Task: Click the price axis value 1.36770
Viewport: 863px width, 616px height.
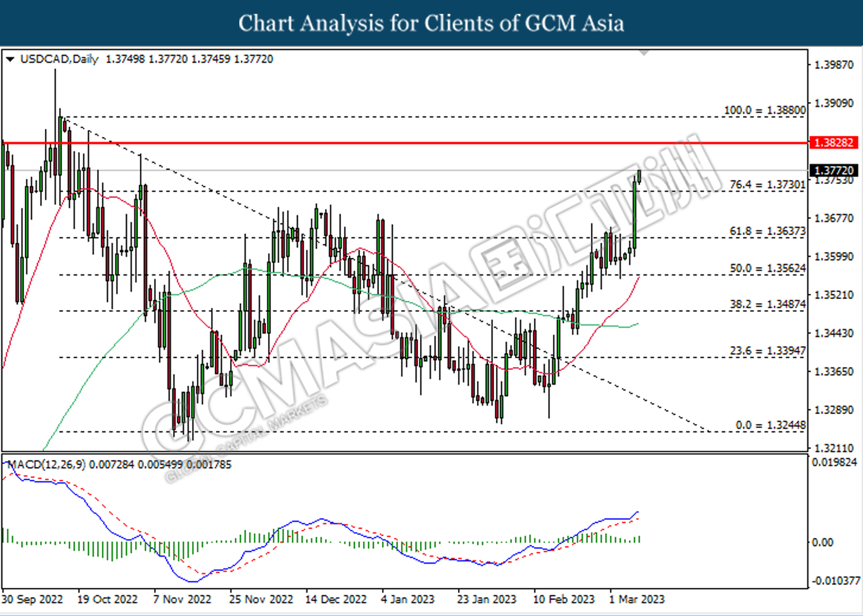Action: (x=834, y=219)
